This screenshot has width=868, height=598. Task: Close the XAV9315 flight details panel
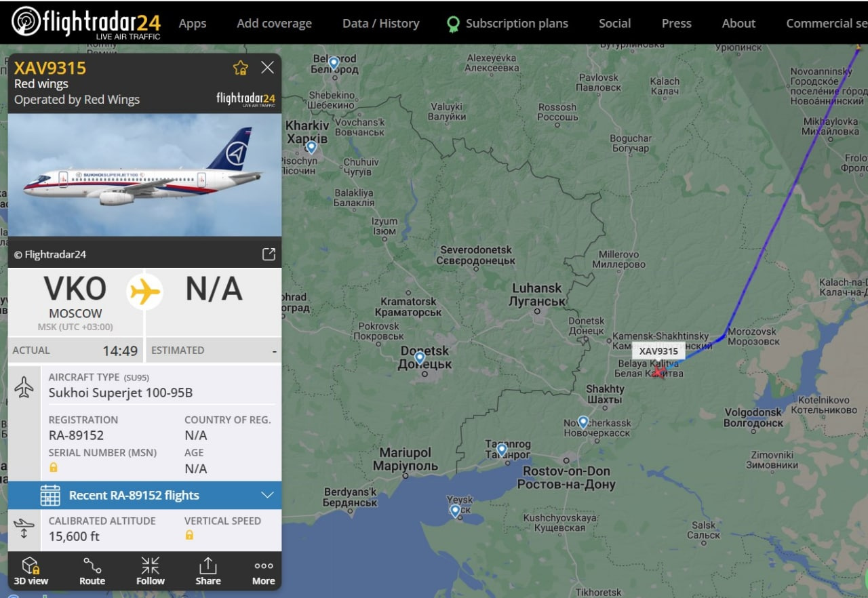click(268, 67)
